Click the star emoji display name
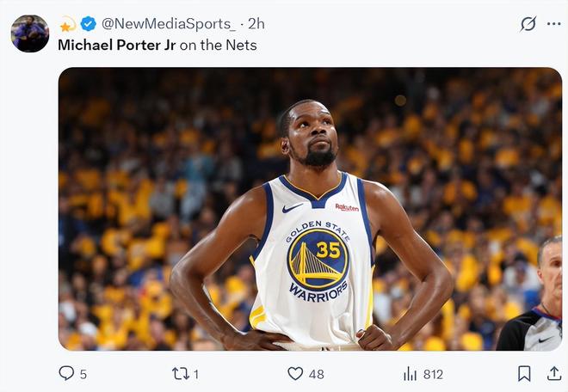 pyautogui.click(x=67, y=24)
